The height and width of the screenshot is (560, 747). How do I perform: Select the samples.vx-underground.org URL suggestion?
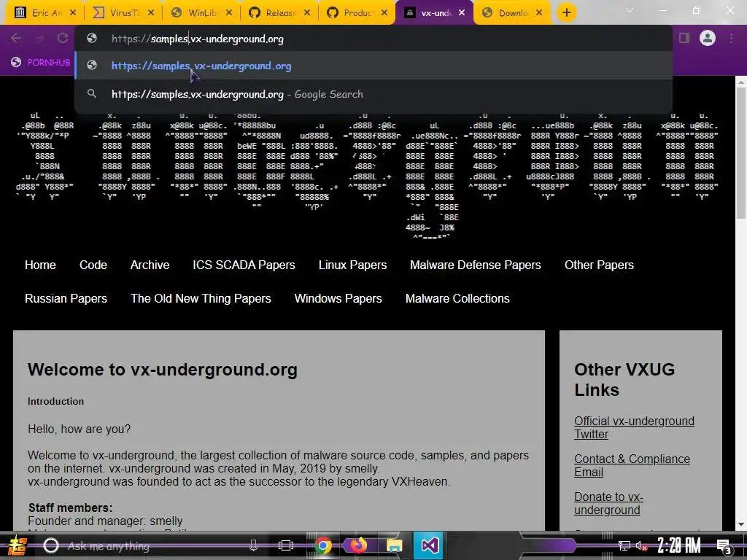[x=373, y=66]
